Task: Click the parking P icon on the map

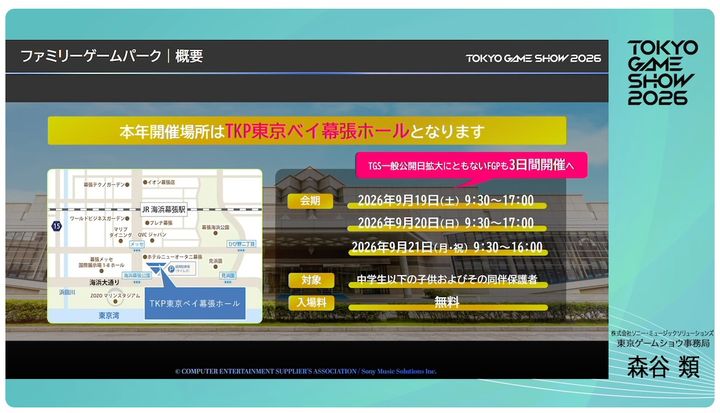Action: [x=171, y=269]
